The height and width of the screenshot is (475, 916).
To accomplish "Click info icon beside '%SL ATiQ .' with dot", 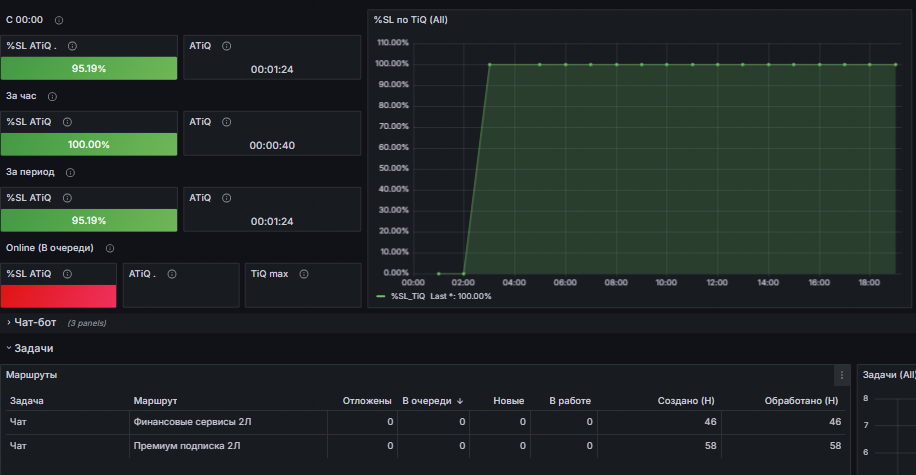I will point(72,46).
